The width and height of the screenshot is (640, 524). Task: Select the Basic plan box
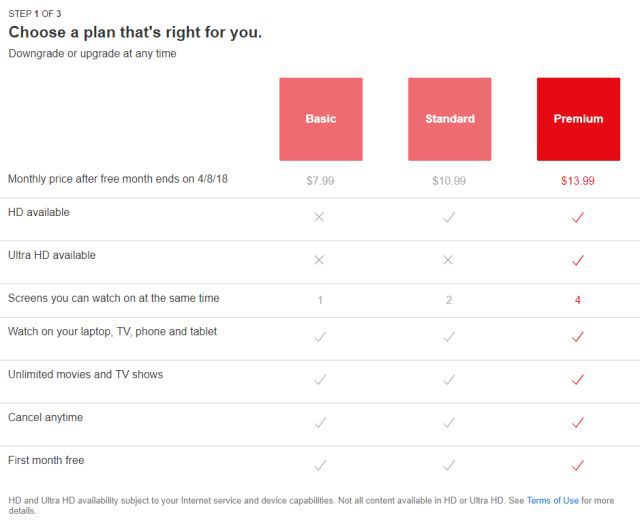[321, 119]
